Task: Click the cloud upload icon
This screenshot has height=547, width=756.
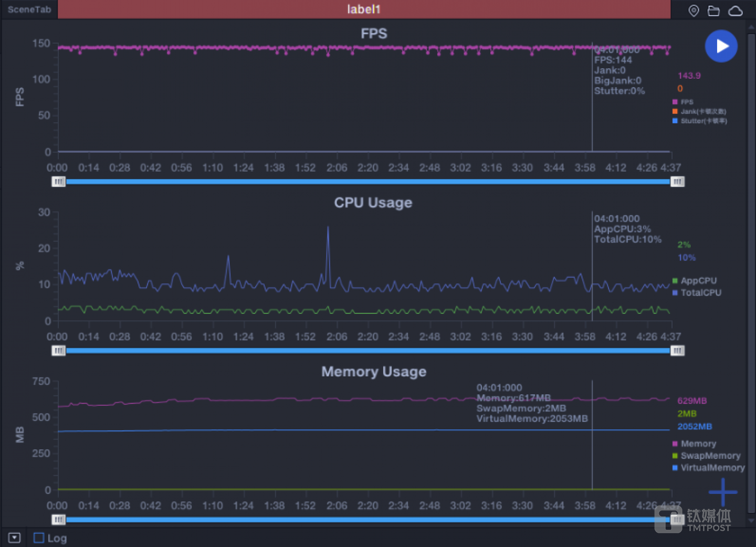Action: point(736,10)
